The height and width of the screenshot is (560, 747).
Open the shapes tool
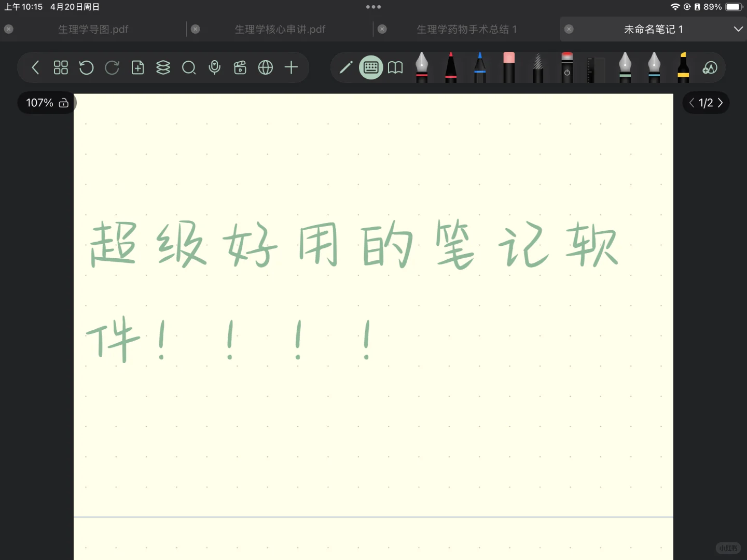pyautogui.click(x=710, y=67)
